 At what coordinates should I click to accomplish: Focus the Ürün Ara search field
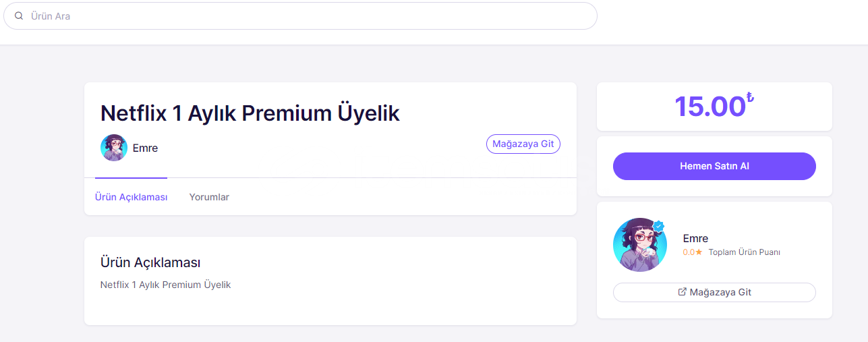click(x=300, y=16)
